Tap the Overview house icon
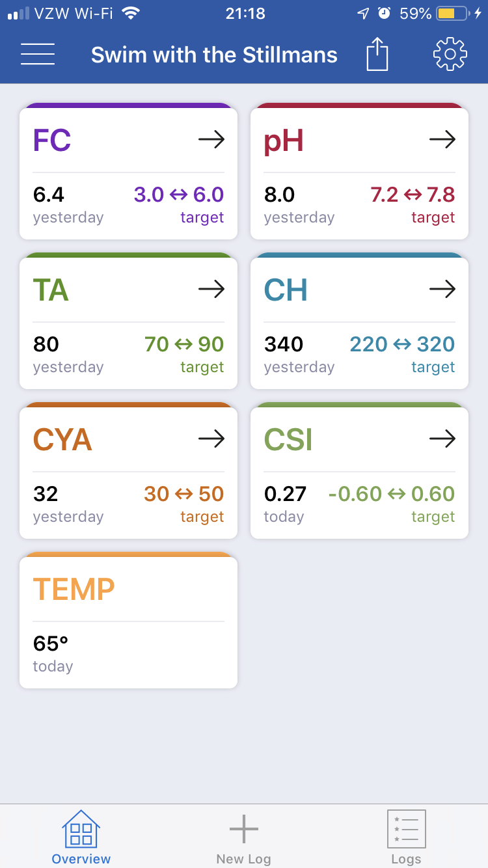 point(81,828)
